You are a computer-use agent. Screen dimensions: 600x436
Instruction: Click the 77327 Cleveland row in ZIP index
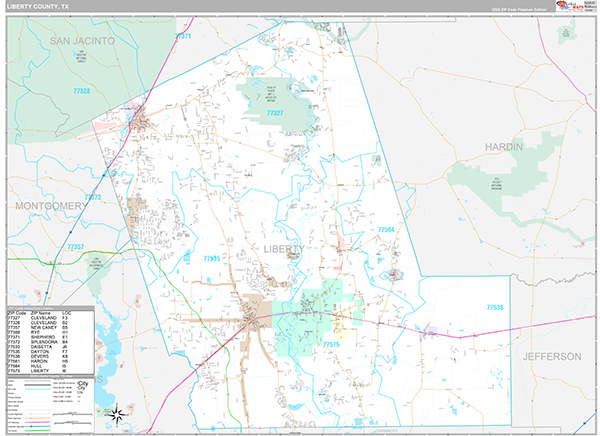[x=50, y=318]
